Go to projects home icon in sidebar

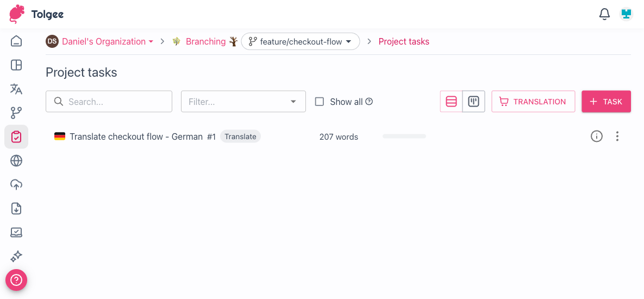pyautogui.click(x=16, y=41)
